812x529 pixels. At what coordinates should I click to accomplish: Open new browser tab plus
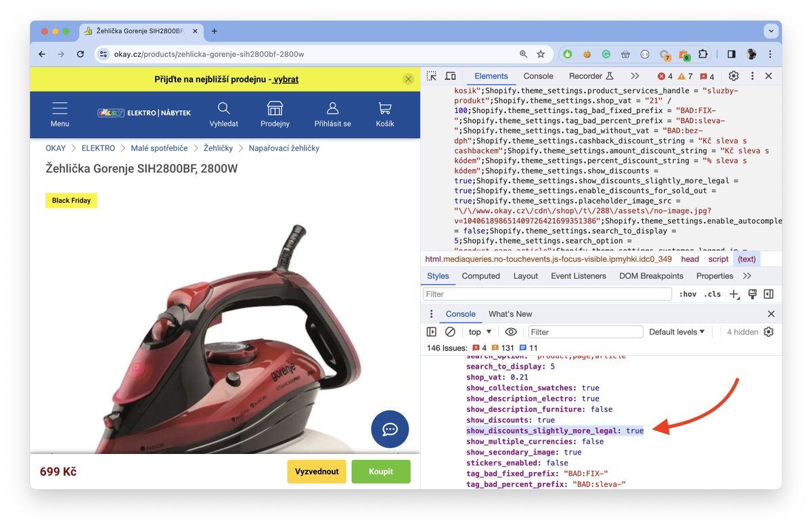click(x=214, y=31)
